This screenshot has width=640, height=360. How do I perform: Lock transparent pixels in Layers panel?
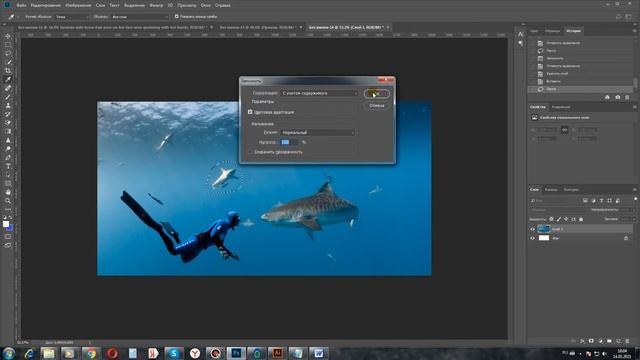pos(551,219)
